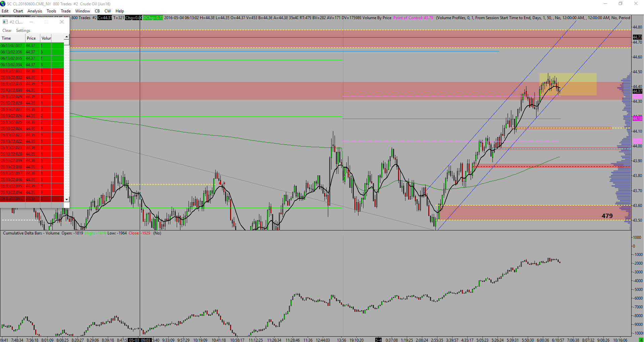Close the #2 CL Time and Sales window
Viewport: 644px width, 342px height.
click(62, 22)
